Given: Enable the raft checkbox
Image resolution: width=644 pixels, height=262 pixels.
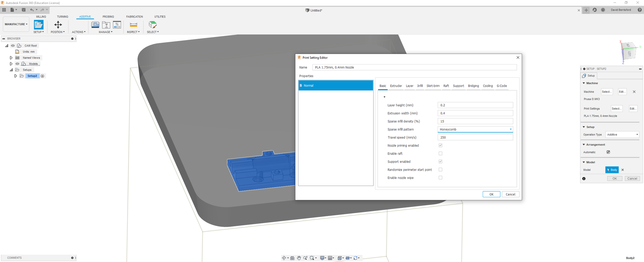Looking at the screenshot, I should [x=440, y=153].
